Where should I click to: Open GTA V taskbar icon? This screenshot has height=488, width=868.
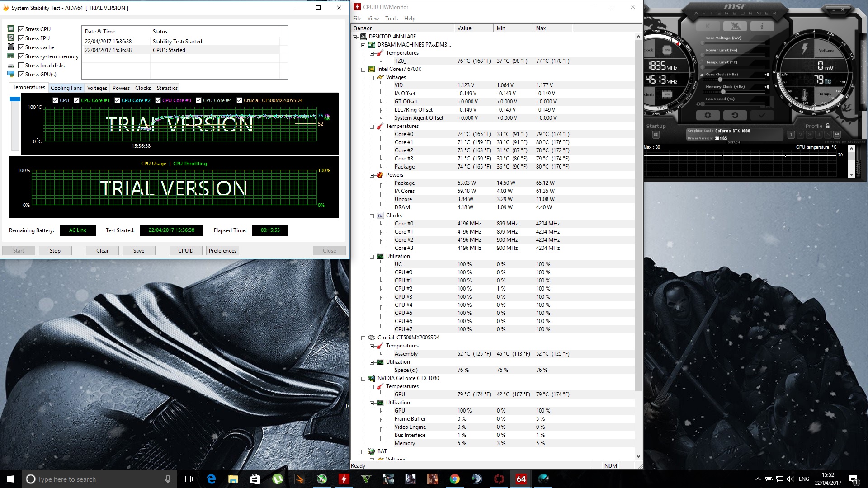(x=366, y=479)
